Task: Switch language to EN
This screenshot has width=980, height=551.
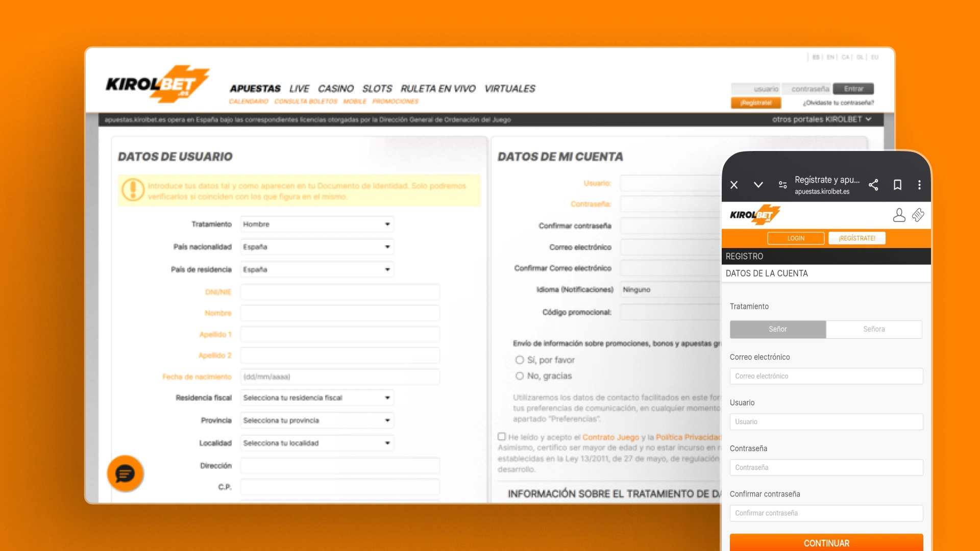Action: point(830,57)
